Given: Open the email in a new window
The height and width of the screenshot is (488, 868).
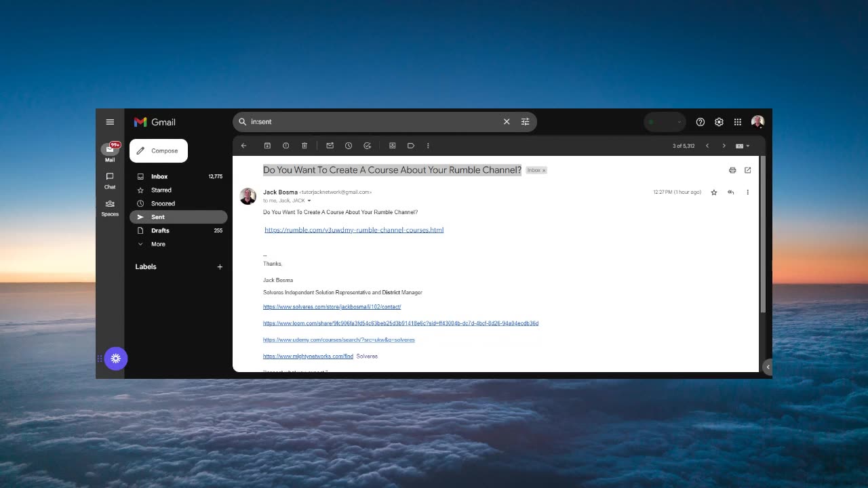Looking at the screenshot, I should 748,170.
